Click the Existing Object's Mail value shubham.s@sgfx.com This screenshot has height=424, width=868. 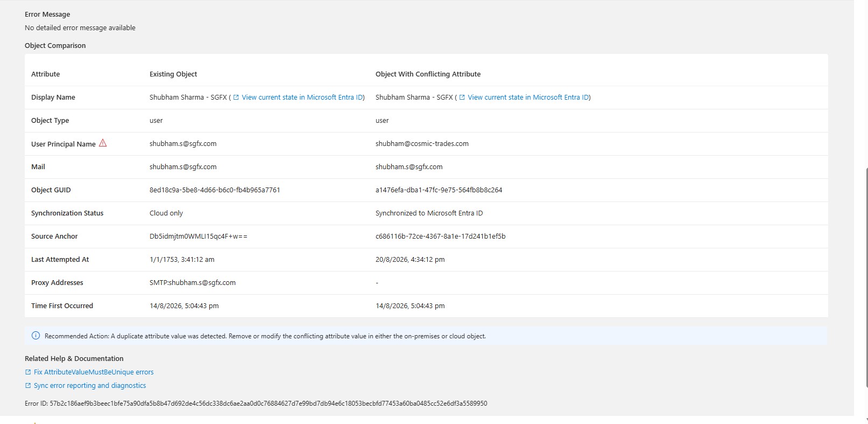183,167
